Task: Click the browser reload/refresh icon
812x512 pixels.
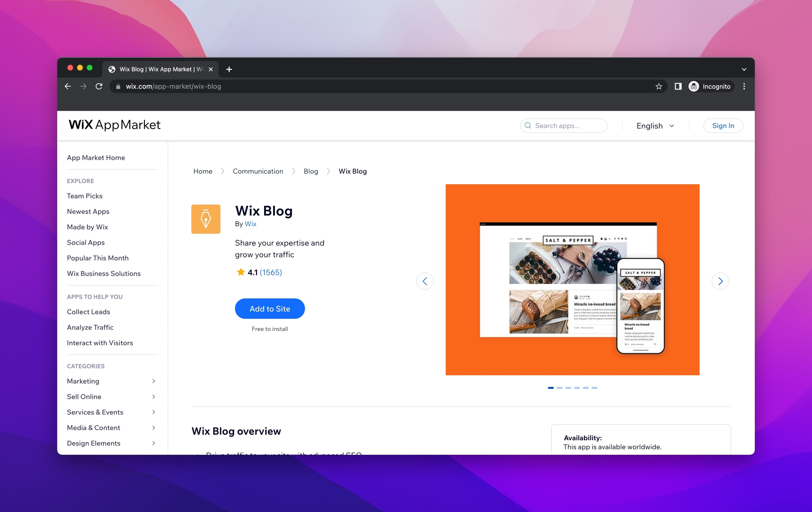Action: [x=99, y=86]
